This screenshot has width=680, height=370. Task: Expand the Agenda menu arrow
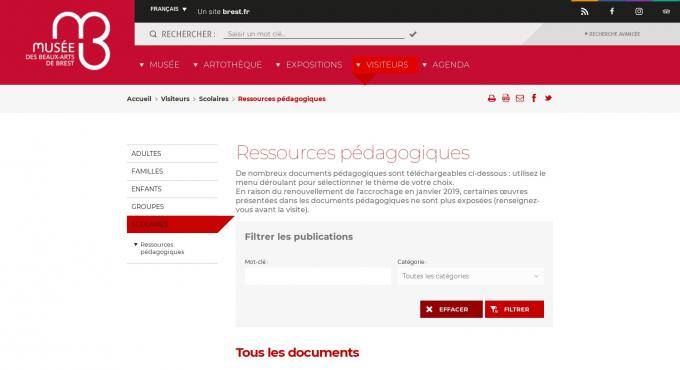(425, 65)
